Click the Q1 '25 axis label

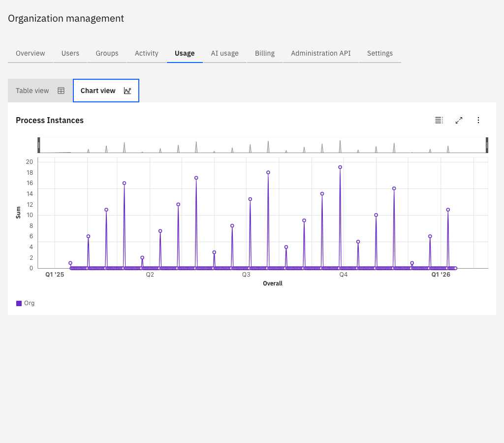(x=55, y=275)
